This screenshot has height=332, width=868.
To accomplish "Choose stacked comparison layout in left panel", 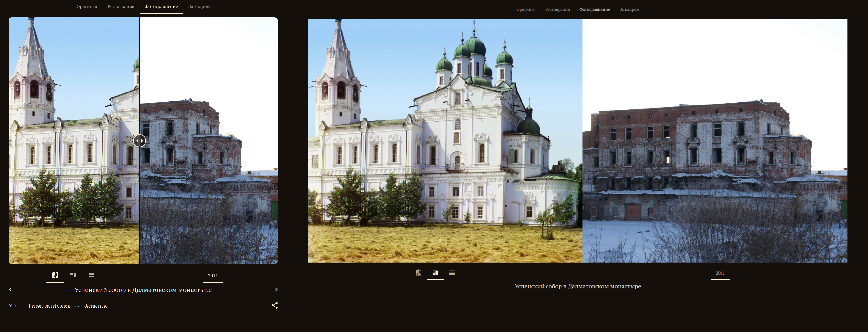I will (x=91, y=275).
